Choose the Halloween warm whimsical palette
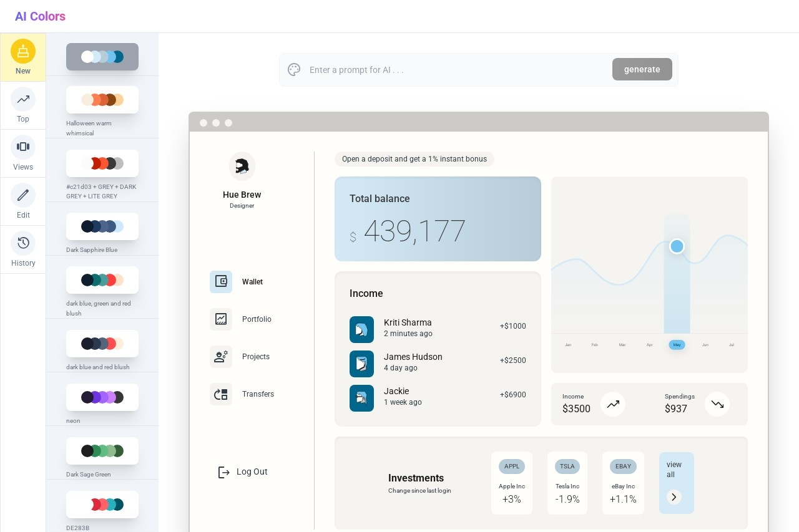The width and height of the screenshot is (799, 532). [102, 100]
